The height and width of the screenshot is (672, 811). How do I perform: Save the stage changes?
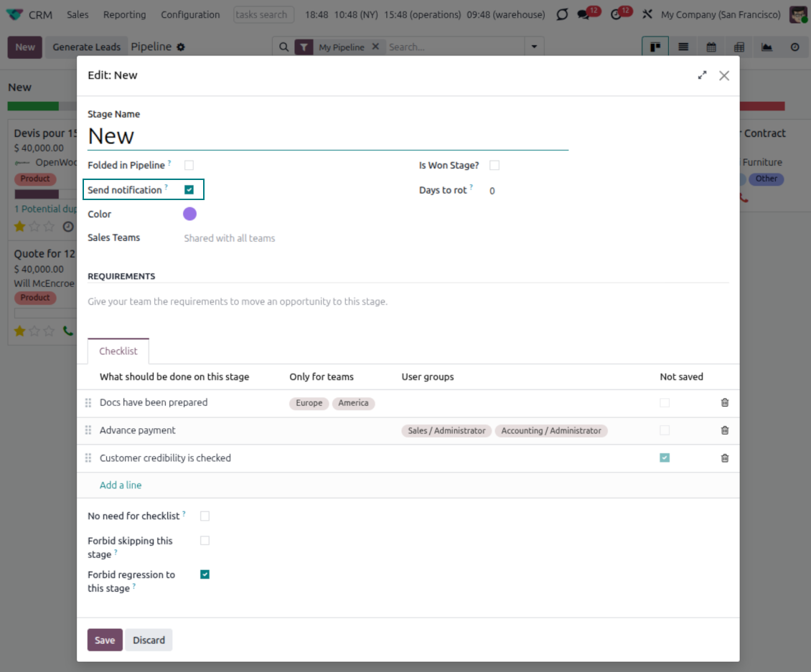point(104,640)
